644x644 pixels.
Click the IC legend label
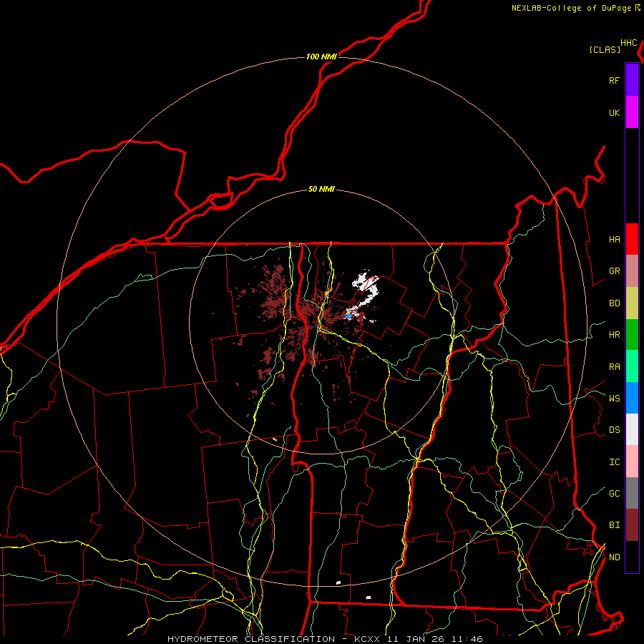(x=614, y=462)
